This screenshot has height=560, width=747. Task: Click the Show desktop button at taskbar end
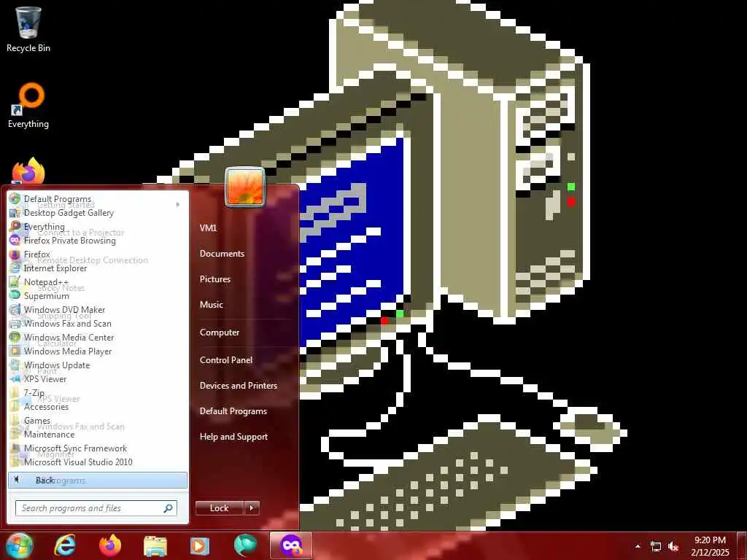pos(742,546)
